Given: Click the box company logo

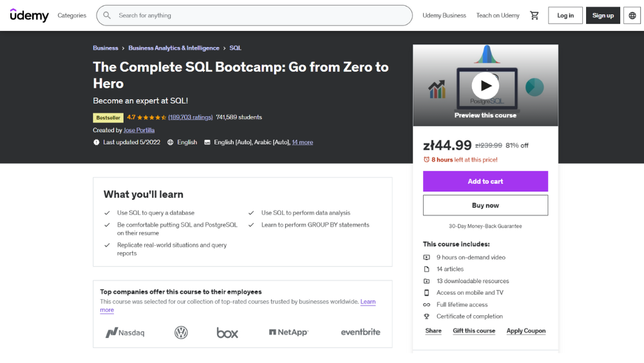Looking at the screenshot, I should pyautogui.click(x=227, y=332).
